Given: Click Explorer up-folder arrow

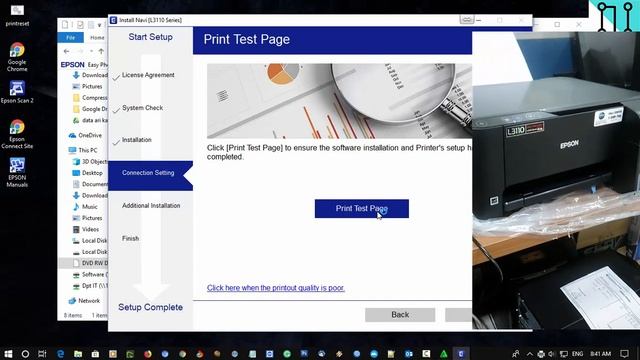Looking at the screenshot, I should click(x=101, y=51).
